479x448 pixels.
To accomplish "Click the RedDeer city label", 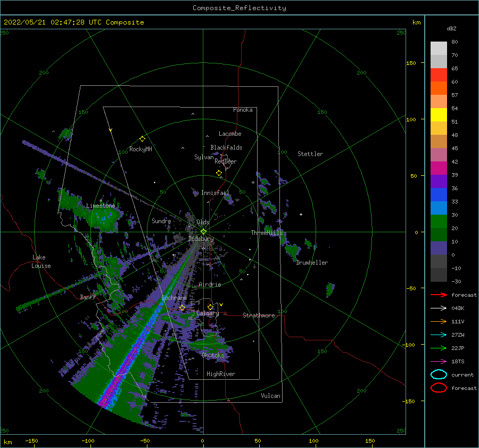I will [226, 161].
